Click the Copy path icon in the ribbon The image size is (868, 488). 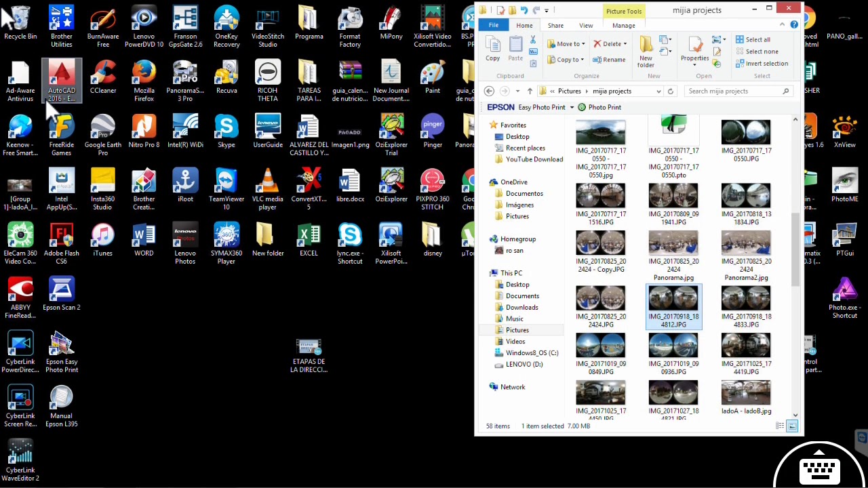[533, 52]
